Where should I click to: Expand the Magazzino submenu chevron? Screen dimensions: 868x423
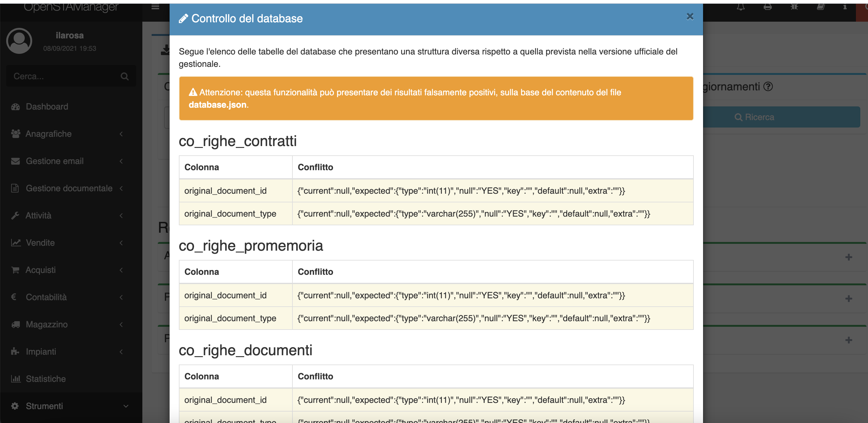pyautogui.click(x=121, y=325)
